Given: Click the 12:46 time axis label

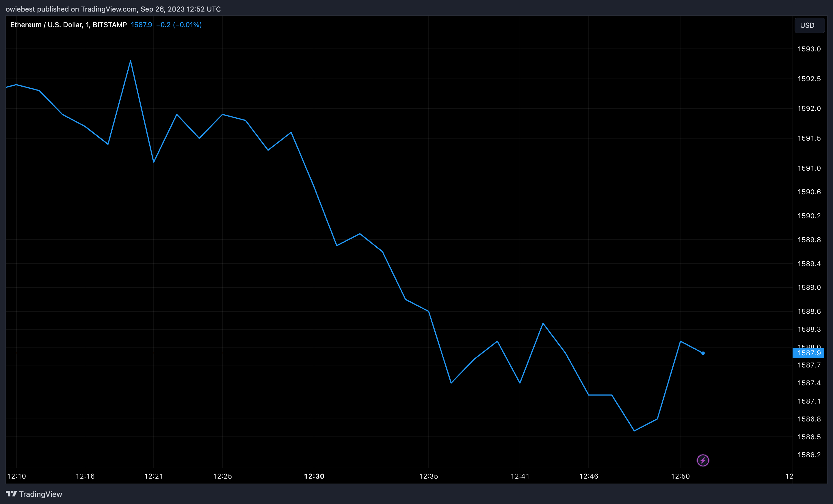Looking at the screenshot, I should pyautogui.click(x=589, y=476).
